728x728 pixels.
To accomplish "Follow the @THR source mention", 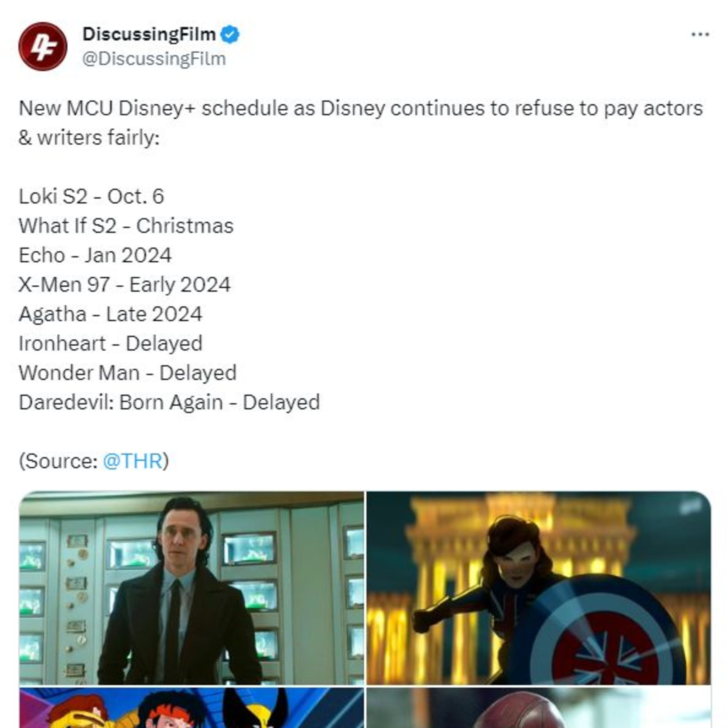I will click(x=132, y=461).
